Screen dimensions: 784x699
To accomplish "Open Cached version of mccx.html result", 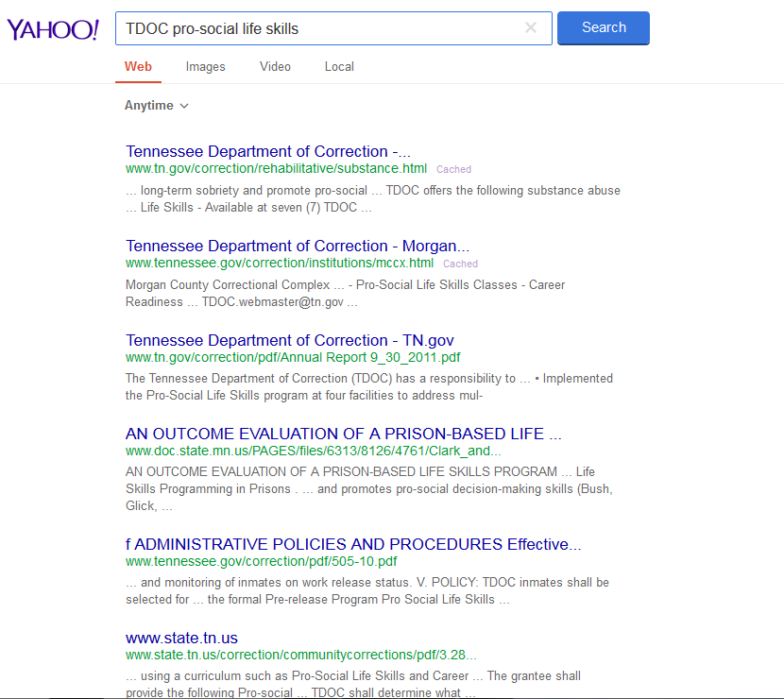I will click(x=460, y=264).
